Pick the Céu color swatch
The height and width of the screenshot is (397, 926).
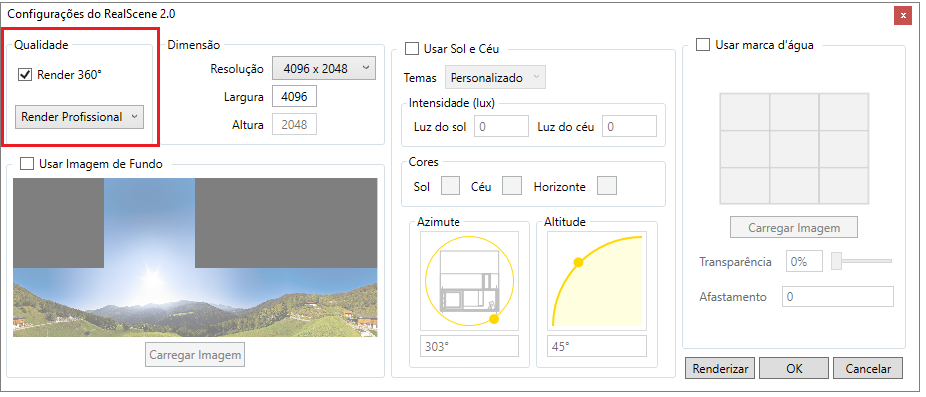tap(512, 186)
